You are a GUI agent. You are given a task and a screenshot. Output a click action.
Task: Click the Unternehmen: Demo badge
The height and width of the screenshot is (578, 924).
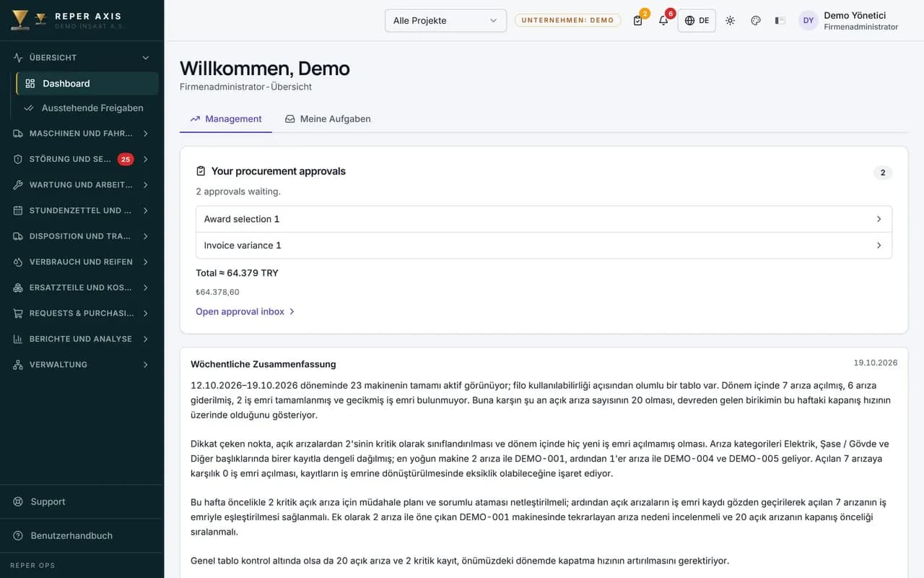click(567, 20)
